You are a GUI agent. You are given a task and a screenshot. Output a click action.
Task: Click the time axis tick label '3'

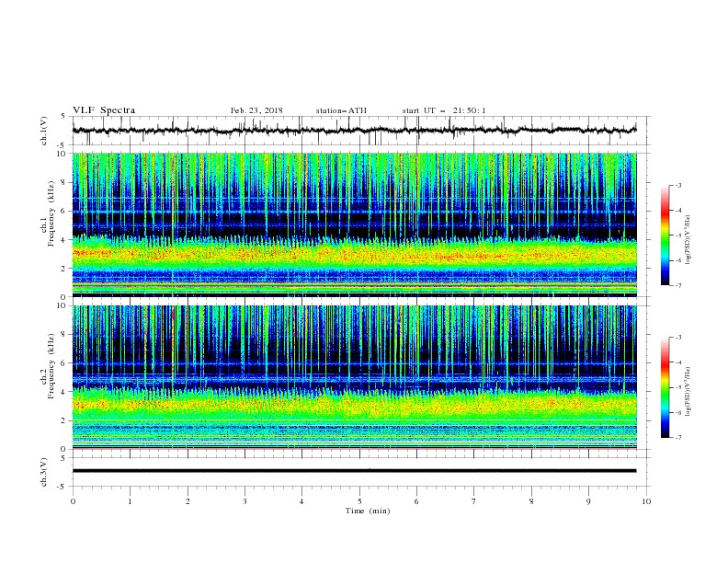(245, 501)
